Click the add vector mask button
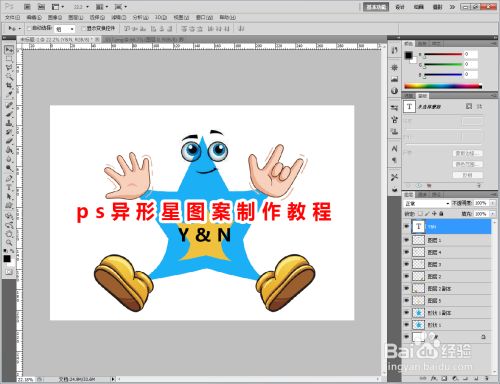Screen dimensions: 500x384 click(x=479, y=106)
